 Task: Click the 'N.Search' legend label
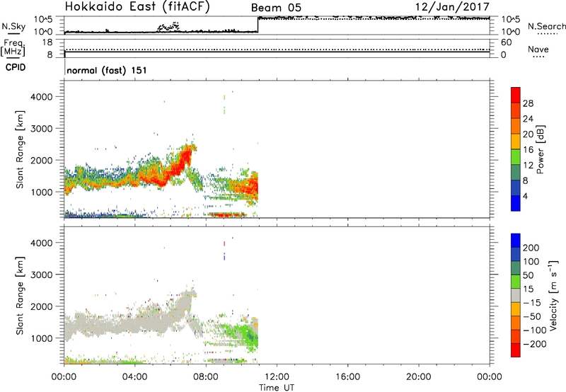(547, 26)
